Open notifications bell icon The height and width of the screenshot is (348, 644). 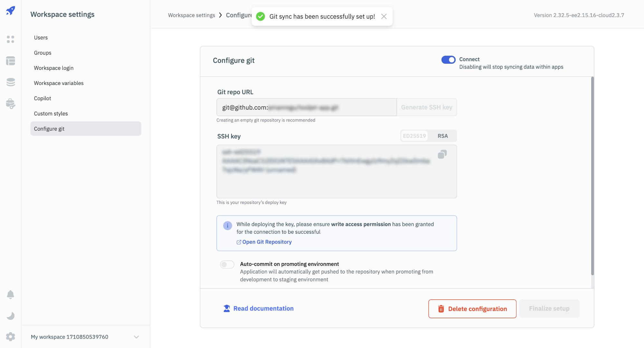11,295
